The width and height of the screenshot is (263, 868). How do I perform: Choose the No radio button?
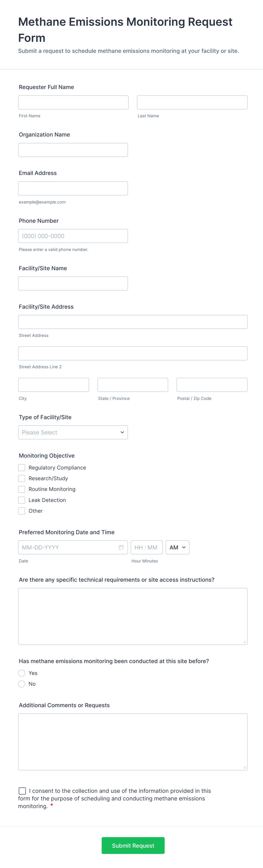21,684
